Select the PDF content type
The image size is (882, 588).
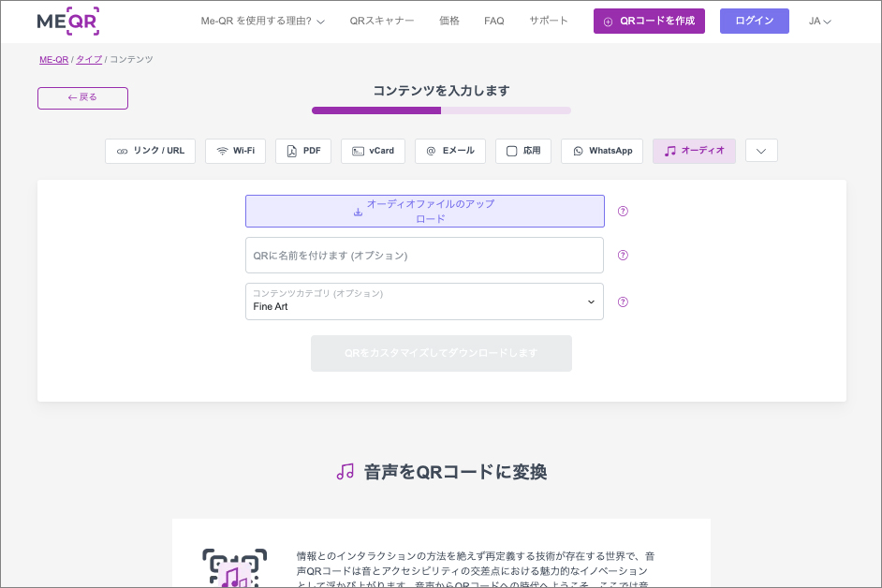point(302,151)
